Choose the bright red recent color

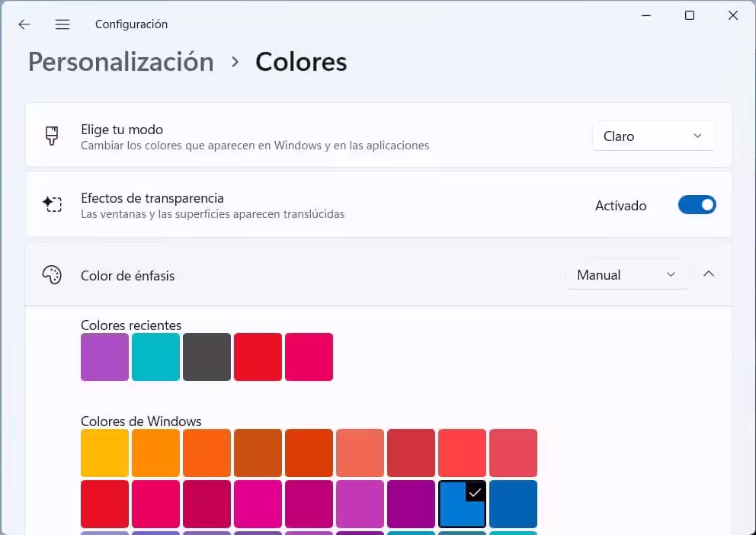click(258, 357)
